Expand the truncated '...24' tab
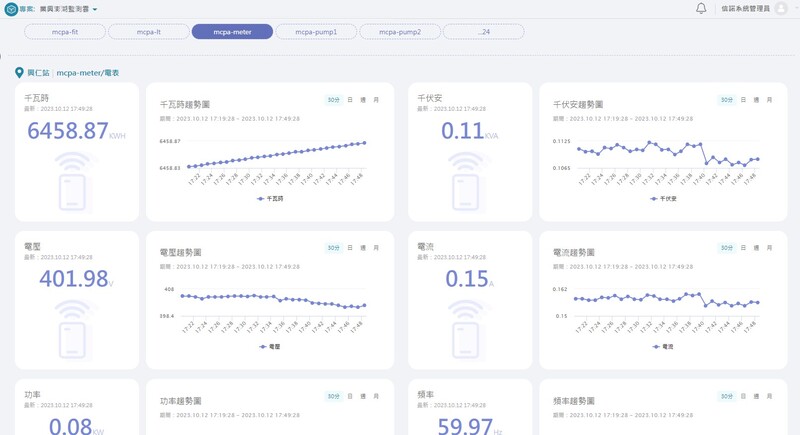800x435 pixels. pos(484,32)
